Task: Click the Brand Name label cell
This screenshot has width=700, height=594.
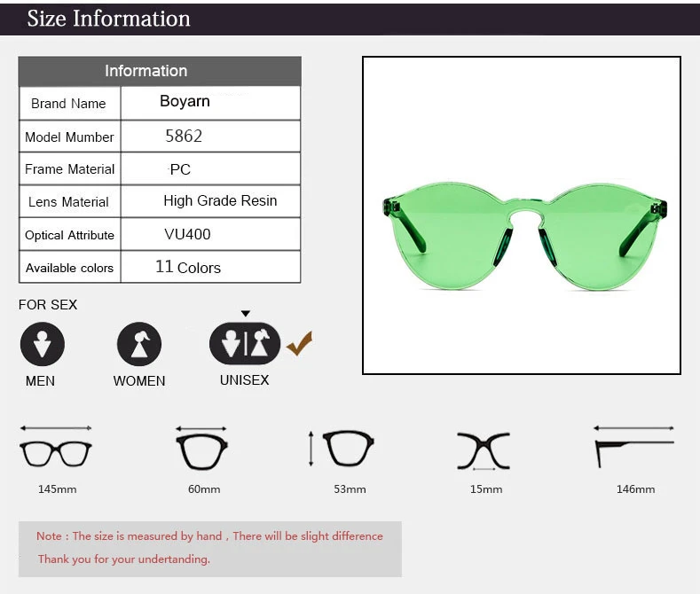Action: coord(69,104)
